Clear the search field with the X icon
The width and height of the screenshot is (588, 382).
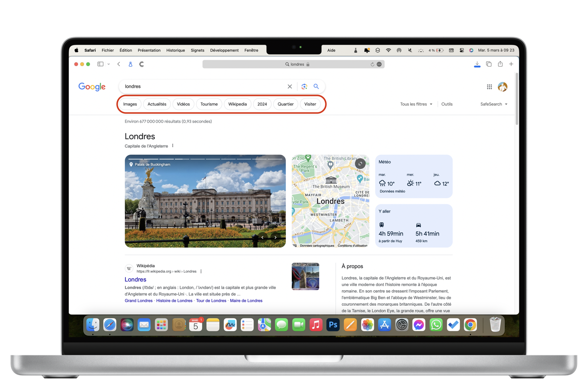[x=290, y=86]
